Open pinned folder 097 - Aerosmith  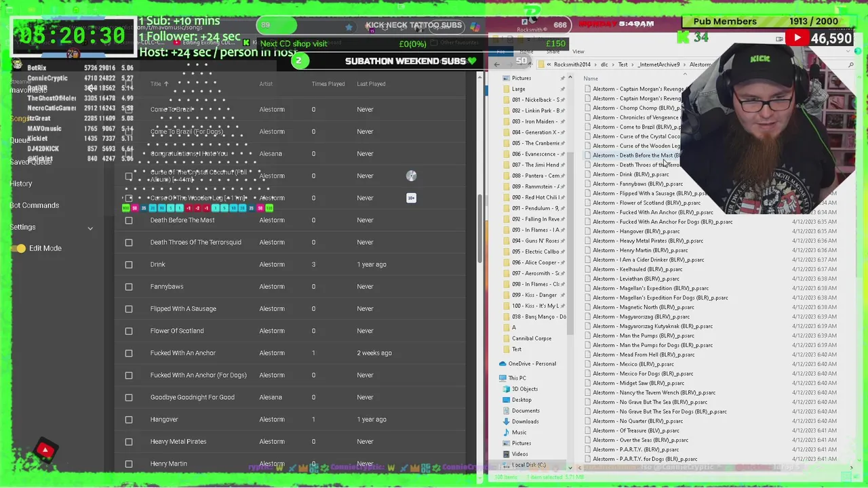536,273
